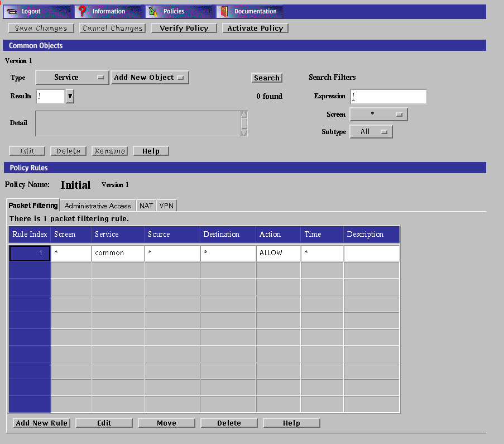Click the empty Description cell of rule 1

[372, 253]
